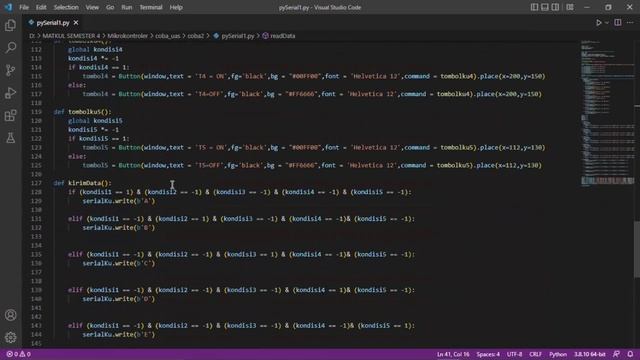
Task: Run the Python file with play button
Action: pyautogui.click(x=598, y=23)
